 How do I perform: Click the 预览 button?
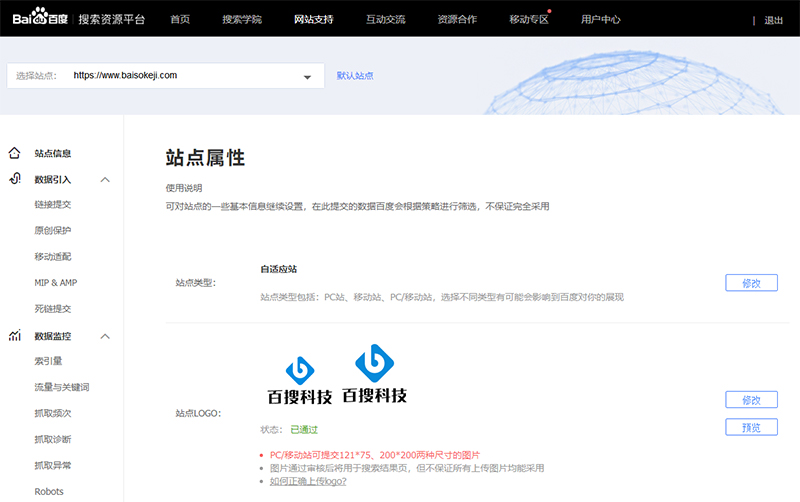click(x=752, y=427)
